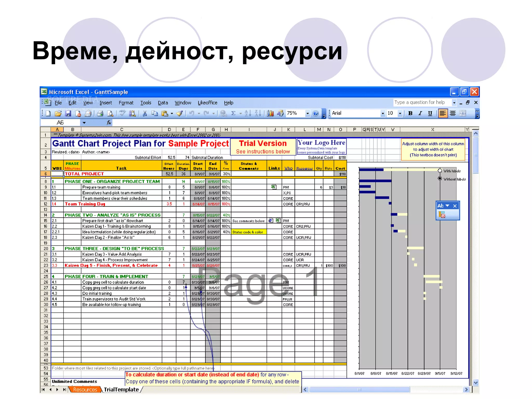
Task: Select column C header
Action: tap(122, 129)
